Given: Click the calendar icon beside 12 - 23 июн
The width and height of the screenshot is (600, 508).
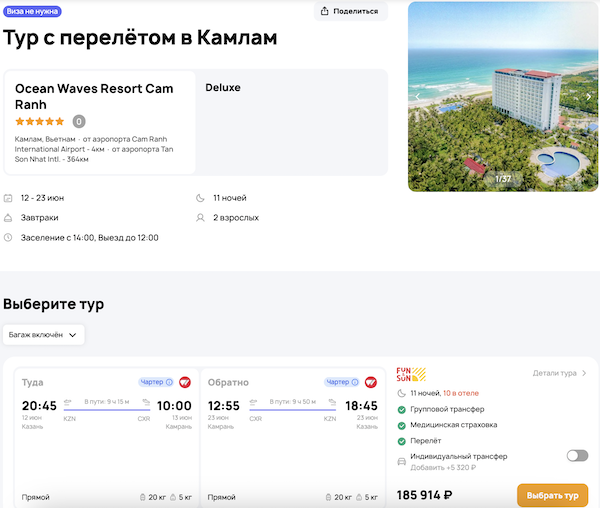Looking at the screenshot, I should [x=8, y=198].
